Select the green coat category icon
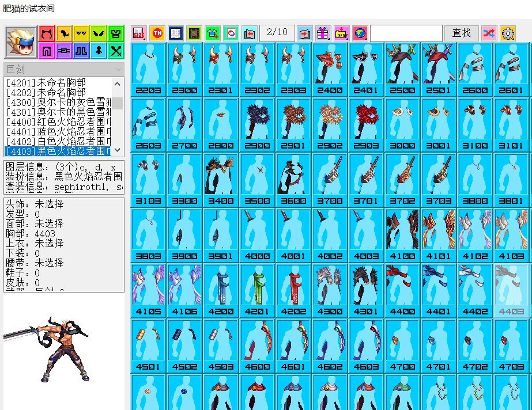Image resolution: width=532 pixels, height=410 pixels. [116, 33]
